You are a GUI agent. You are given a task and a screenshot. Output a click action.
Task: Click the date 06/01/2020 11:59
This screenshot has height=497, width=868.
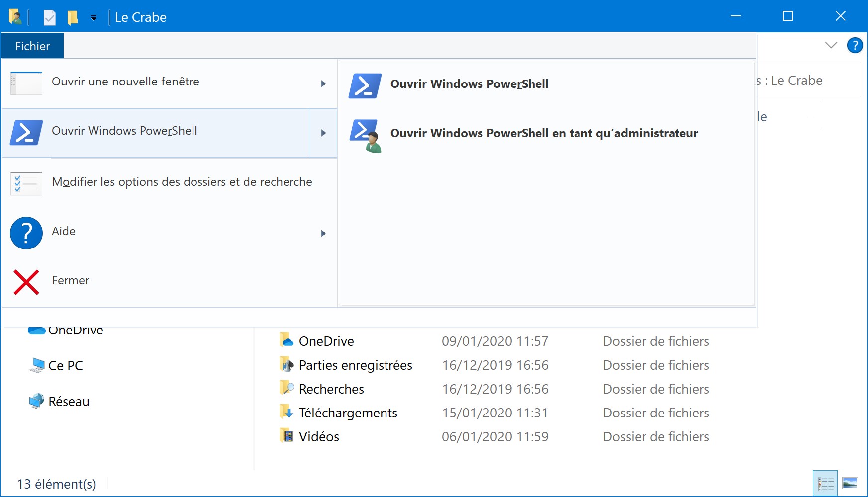pos(495,436)
